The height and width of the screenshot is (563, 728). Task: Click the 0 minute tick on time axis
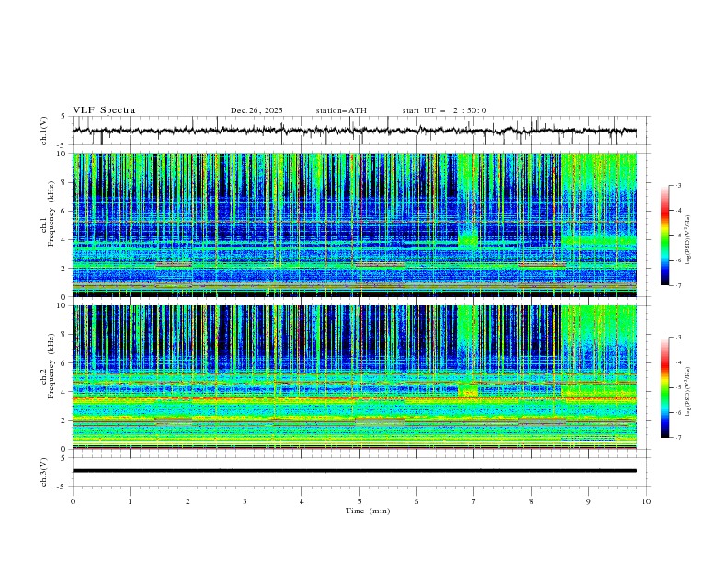pyautogui.click(x=73, y=500)
